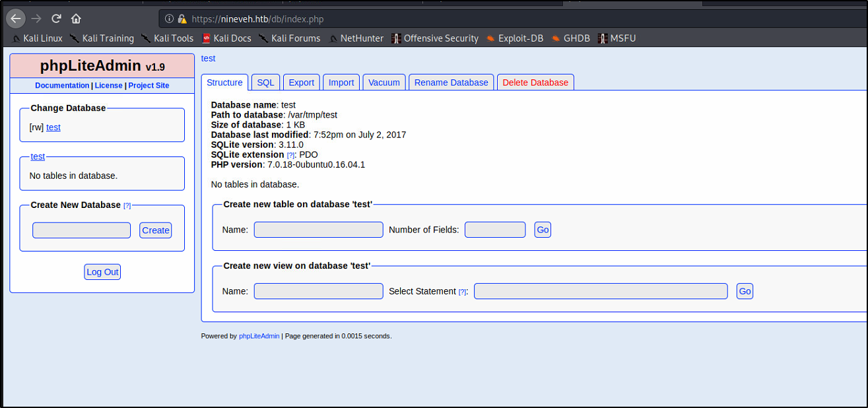Reload the page with the refresh icon

(57, 18)
